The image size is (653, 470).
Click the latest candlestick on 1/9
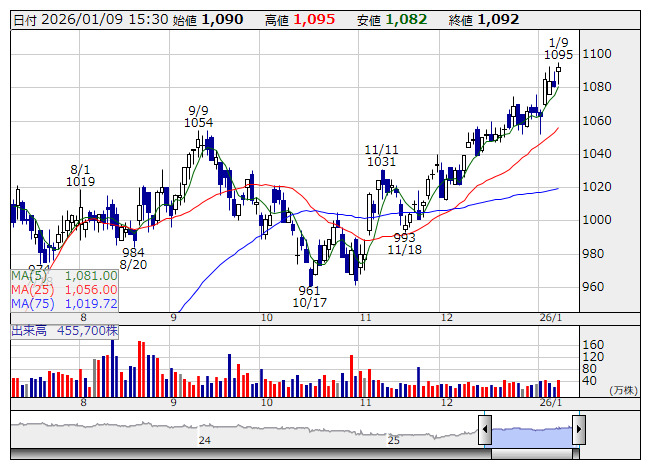tap(558, 70)
